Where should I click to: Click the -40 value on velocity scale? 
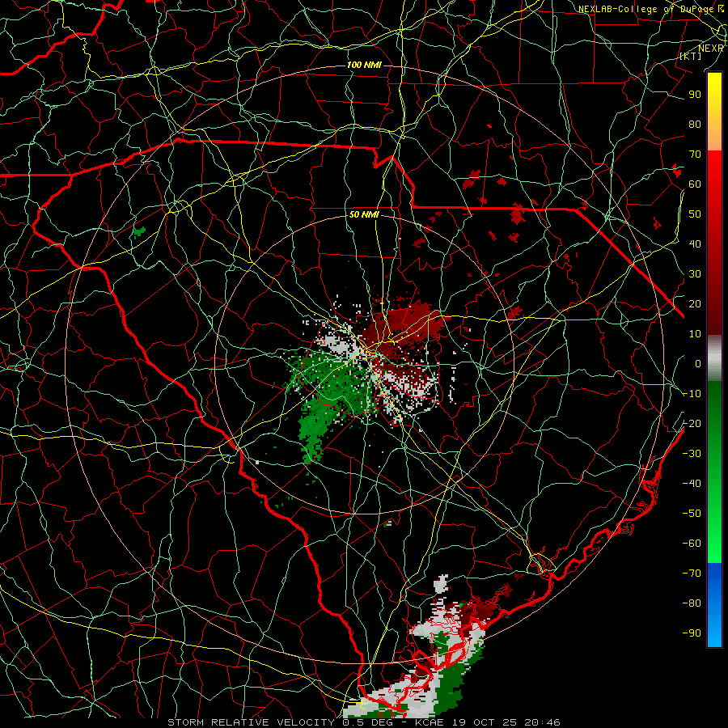pos(692,484)
